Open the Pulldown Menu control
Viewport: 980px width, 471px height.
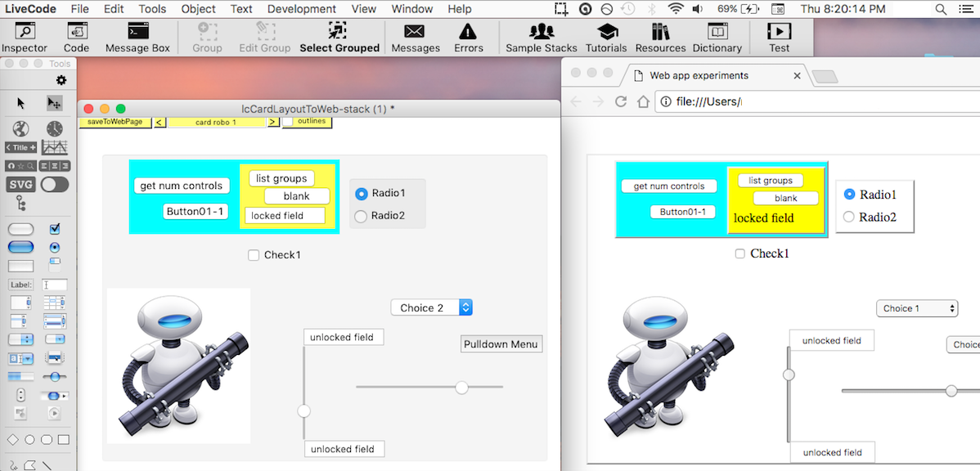(x=501, y=343)
